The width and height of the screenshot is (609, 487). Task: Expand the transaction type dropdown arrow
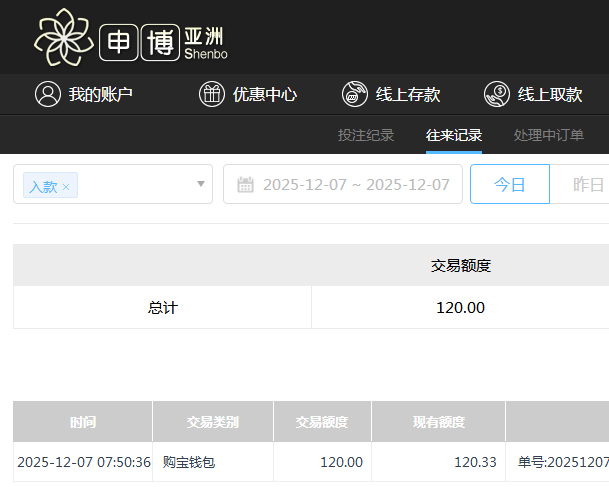[201, 184]
